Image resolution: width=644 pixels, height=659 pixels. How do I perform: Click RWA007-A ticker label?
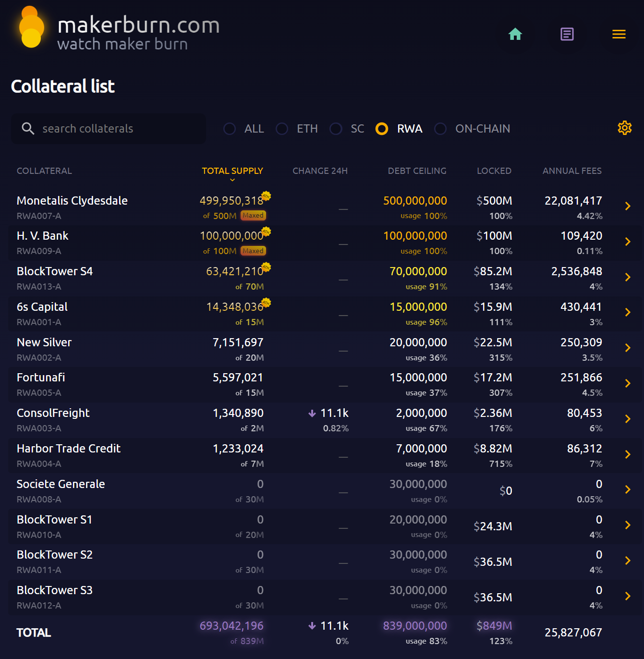39,216
